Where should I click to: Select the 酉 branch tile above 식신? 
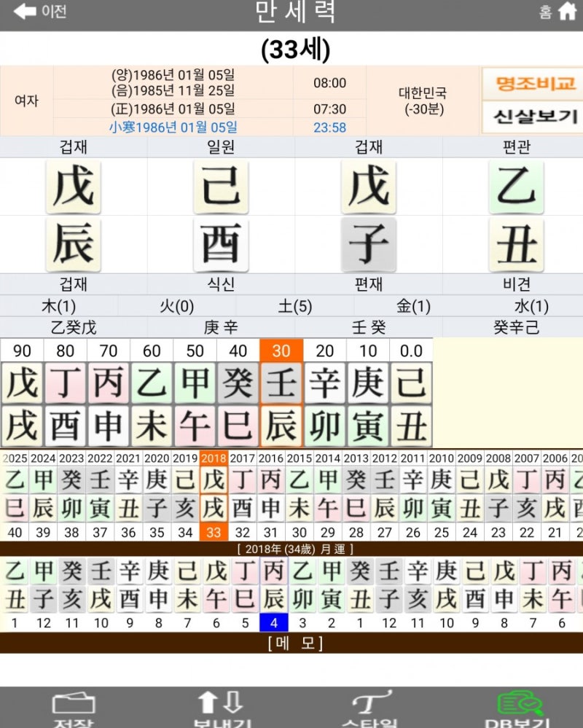click(x=221, y=245)
